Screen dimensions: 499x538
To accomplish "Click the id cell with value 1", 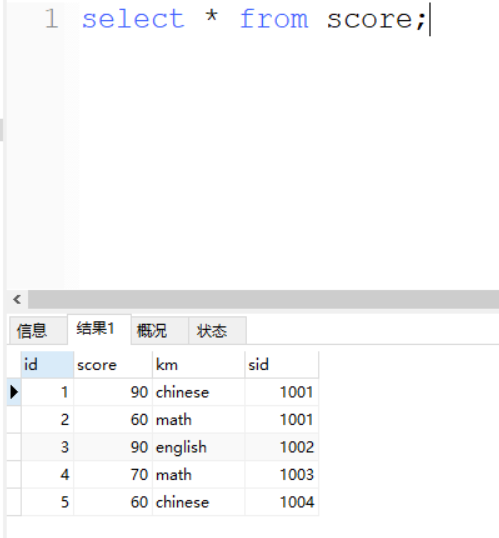I will [x=47, y=392].
